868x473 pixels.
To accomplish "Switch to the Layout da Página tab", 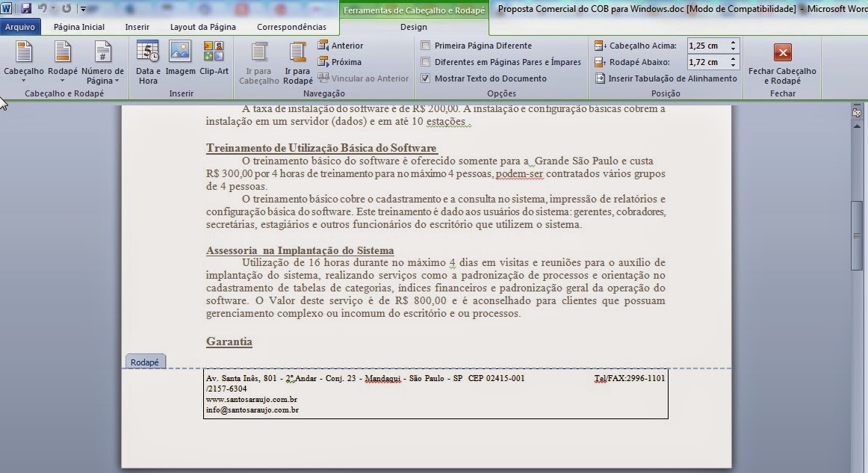I will (x=202, y=27).
